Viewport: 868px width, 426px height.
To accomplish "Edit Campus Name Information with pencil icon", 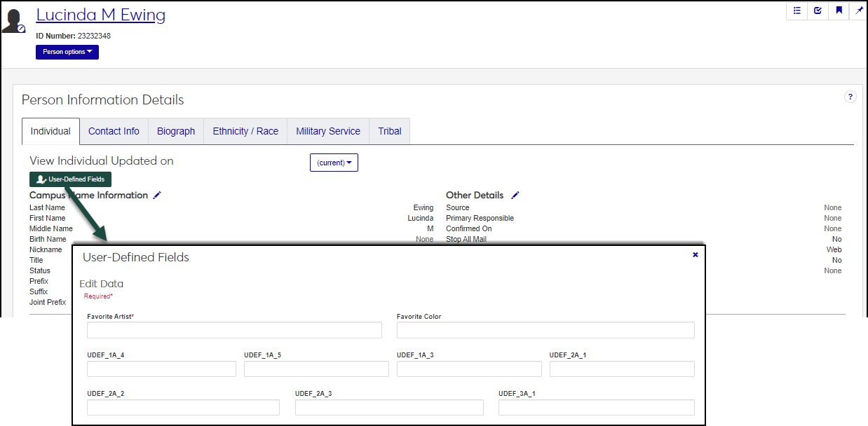I will [x=157, y=195].
